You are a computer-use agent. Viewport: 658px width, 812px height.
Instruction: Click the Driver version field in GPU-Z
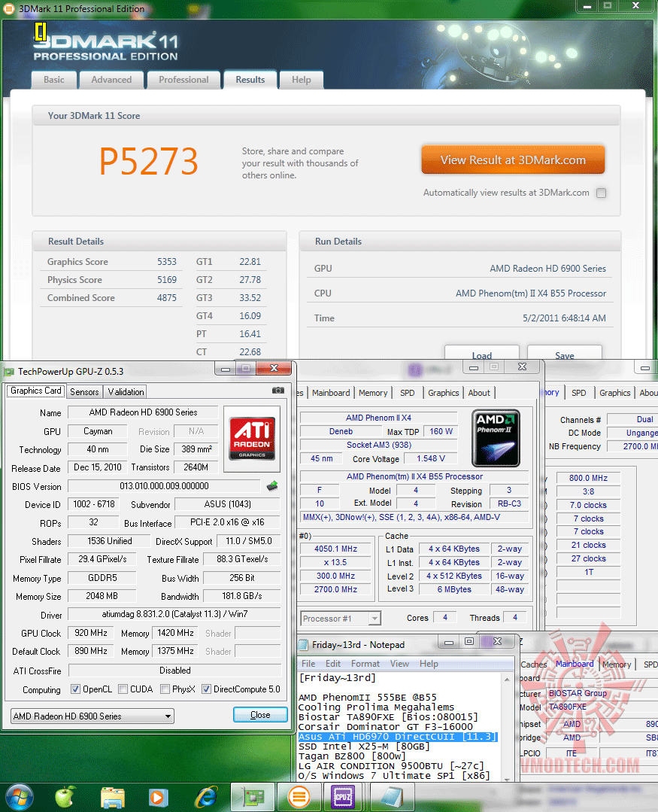(x=174, y=614)
